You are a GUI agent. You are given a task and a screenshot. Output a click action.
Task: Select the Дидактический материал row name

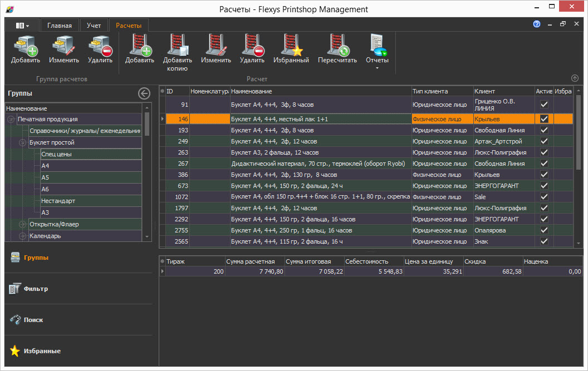321,164
